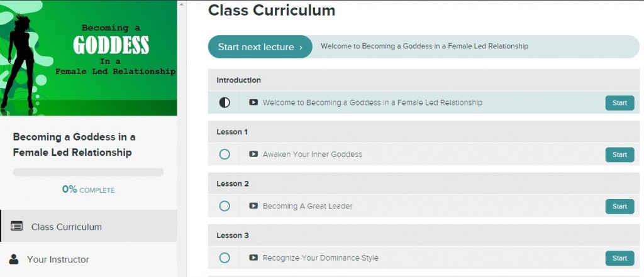644x277 pixels.
Task: Toggle completion circle for Awaken Your Inner Goddess
Action: click(x=225, y=155)
